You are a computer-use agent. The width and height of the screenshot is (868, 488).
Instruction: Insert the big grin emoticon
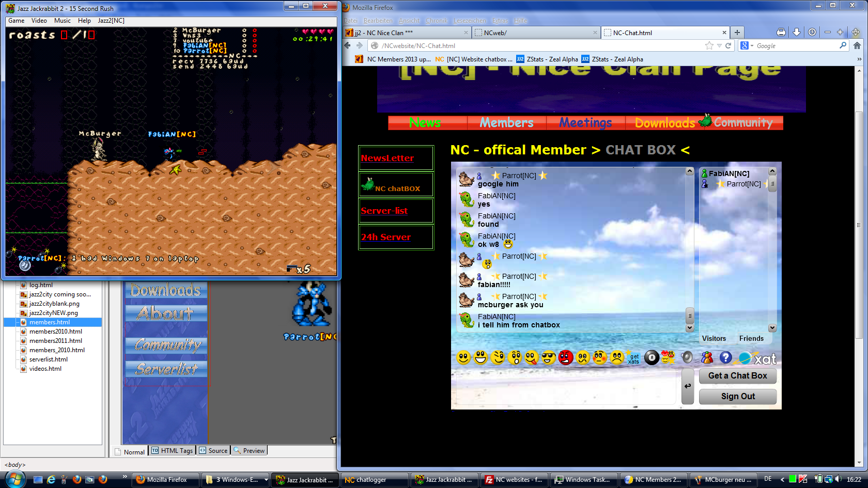pyautogui.click(x=481, y=357)
